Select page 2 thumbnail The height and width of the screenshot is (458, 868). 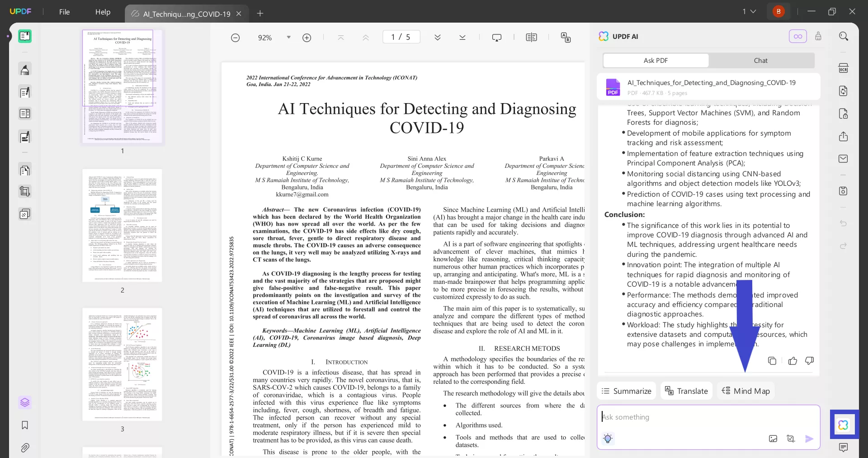123,225
